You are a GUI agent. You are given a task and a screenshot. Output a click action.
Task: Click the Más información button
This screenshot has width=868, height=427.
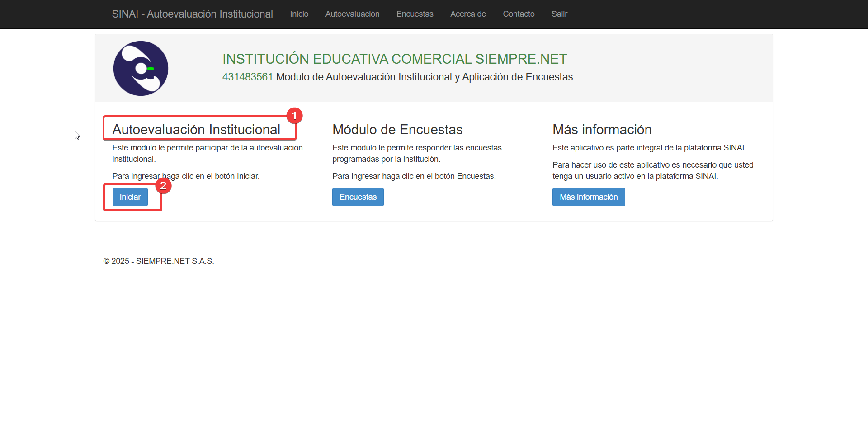[x=589, y=197]
